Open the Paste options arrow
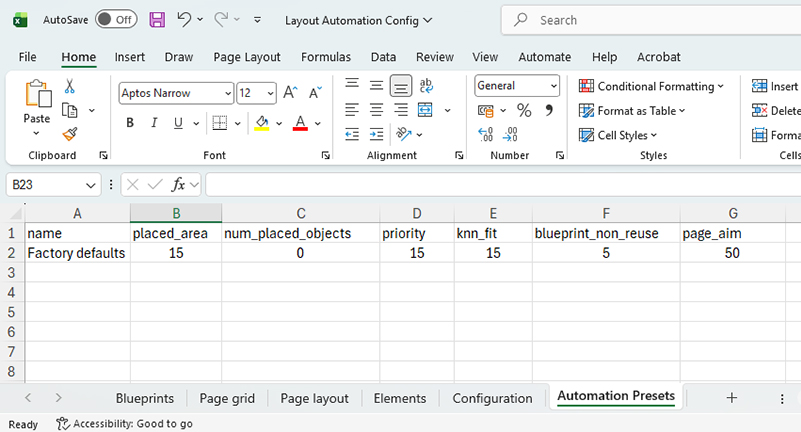Screen dimensions: 801x432 (x=36, y=133)
